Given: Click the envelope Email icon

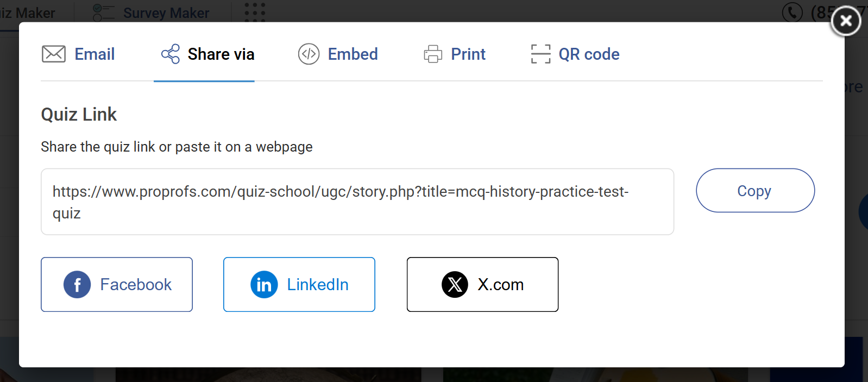Looking at the screenshot, I should pyautogui.click(x=54, y=54).
